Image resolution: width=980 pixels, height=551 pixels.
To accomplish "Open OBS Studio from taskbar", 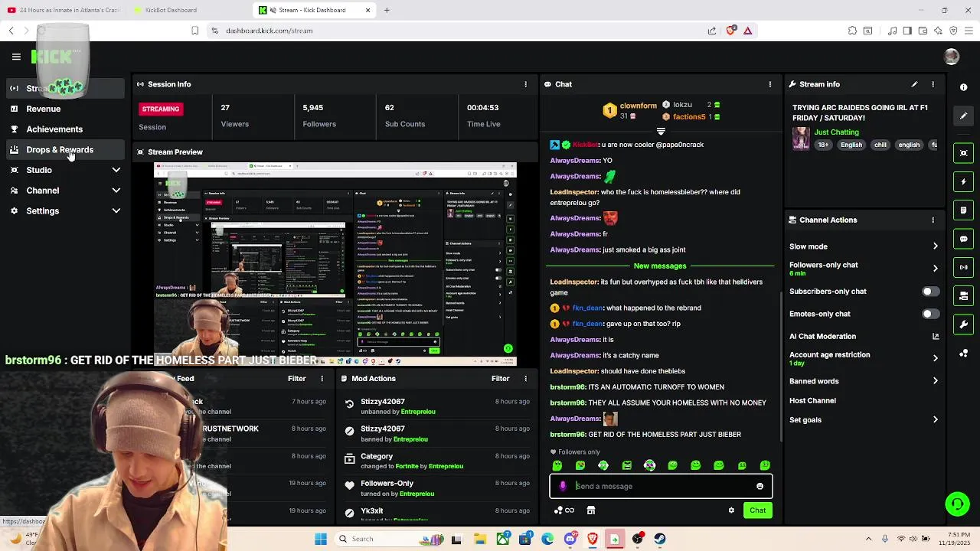I will pos(637,539).
